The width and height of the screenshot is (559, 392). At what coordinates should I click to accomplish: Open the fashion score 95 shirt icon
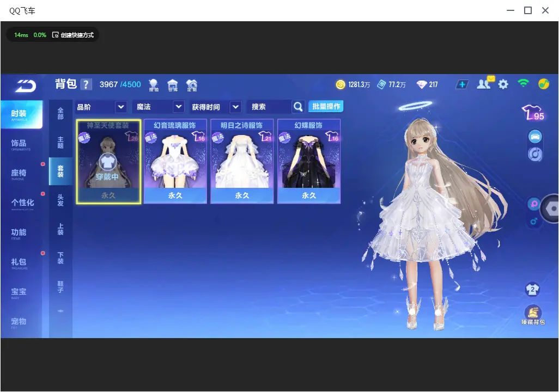pos(533,113)
